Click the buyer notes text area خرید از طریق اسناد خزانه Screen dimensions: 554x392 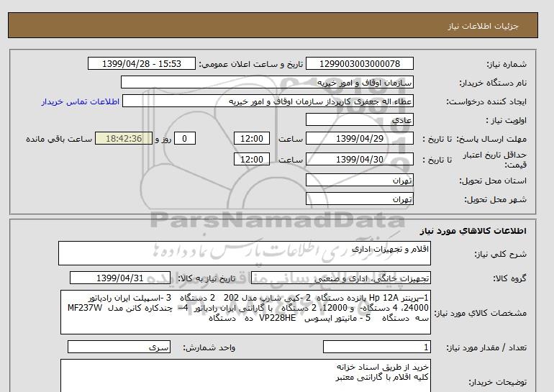click(245, 375)
